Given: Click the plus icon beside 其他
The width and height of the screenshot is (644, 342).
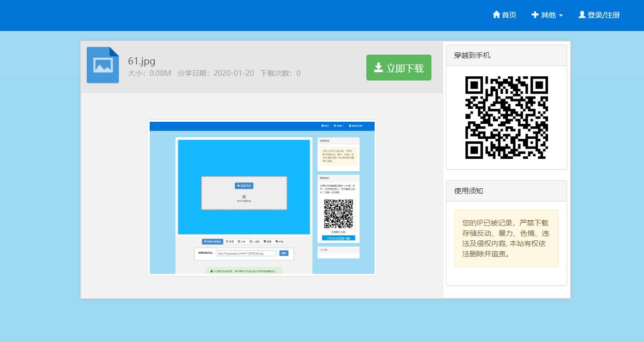Looking at the screenshot, I should click(x=535, y=15).
